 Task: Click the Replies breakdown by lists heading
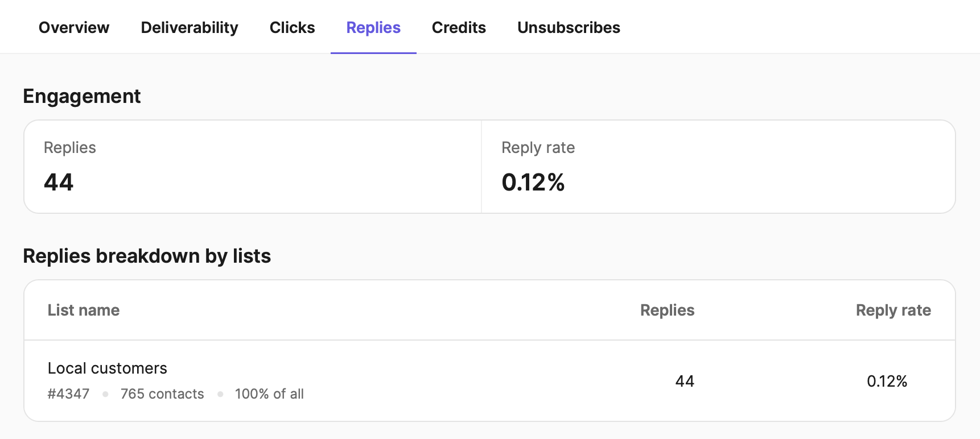(x=147, y=256)
